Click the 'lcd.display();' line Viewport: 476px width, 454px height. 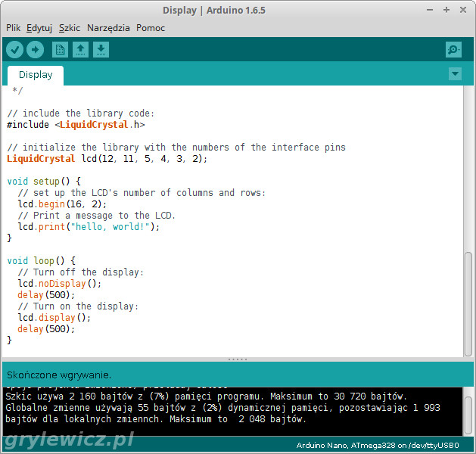click(x=54, y=318)
